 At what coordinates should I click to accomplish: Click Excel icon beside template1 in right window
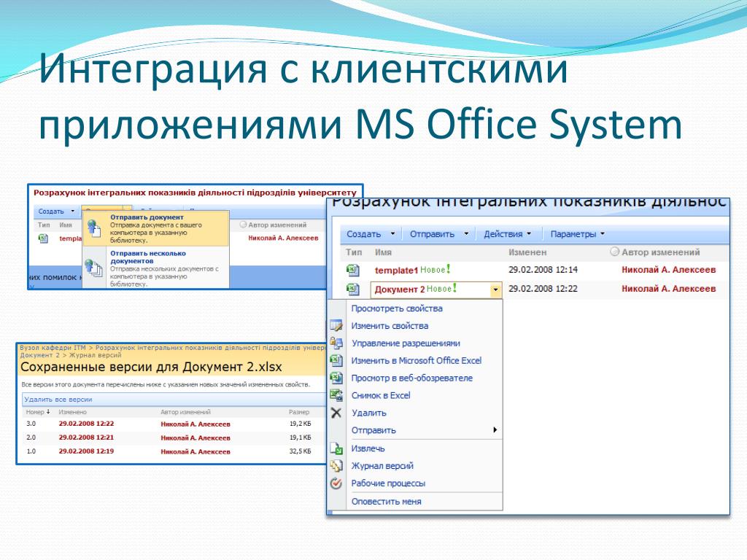(352, 270)
